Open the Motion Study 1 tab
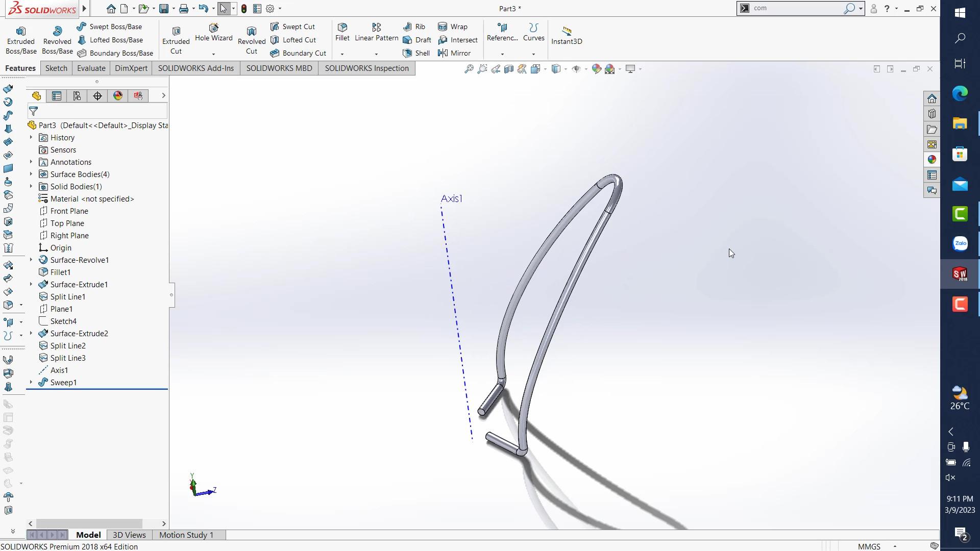Screen dimensions: 980x551 pyautogui.click(x=186, y=535)
